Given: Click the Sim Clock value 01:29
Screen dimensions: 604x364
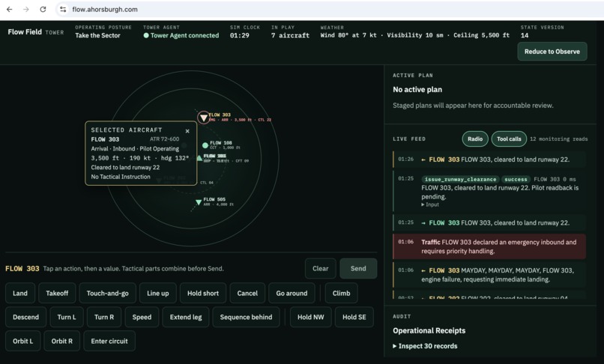Looking at the screenshot, I should (240, 35).
